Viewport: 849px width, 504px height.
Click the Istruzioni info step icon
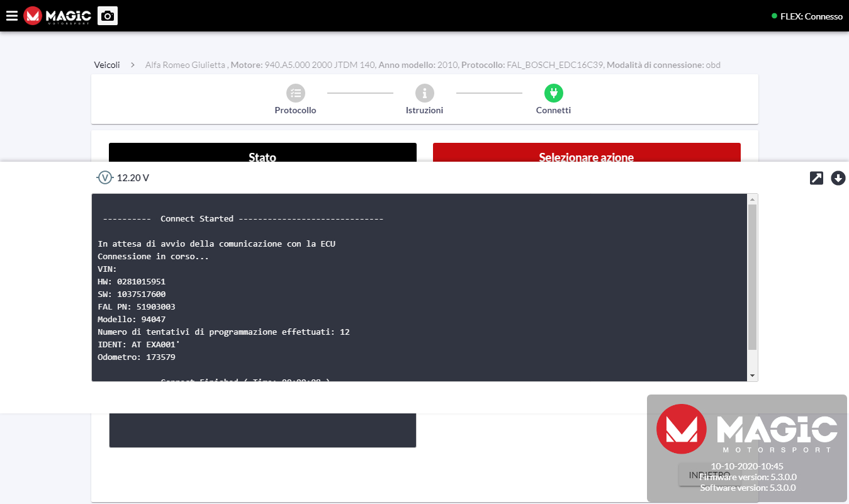pyautogui.click(x=424, y=93)
